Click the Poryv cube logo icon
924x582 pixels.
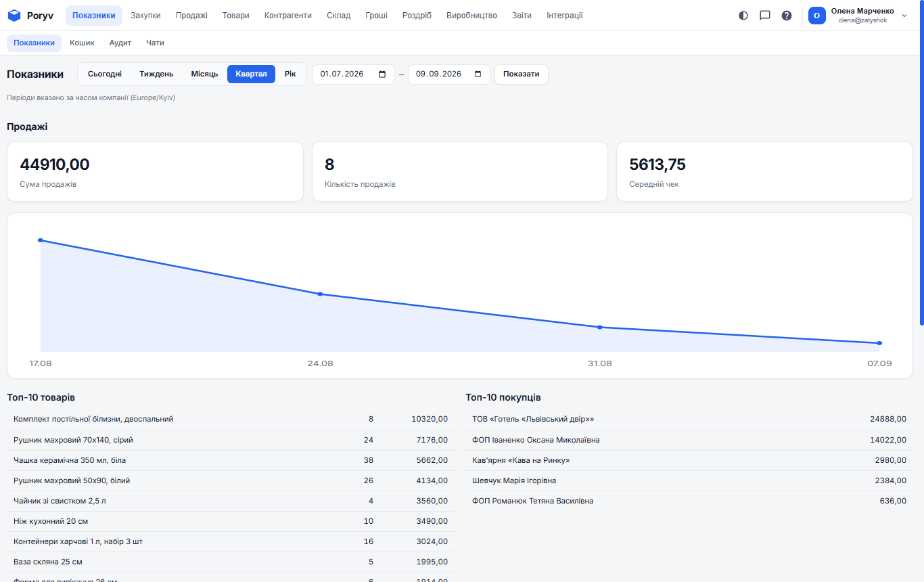click(x=14, y=16)
